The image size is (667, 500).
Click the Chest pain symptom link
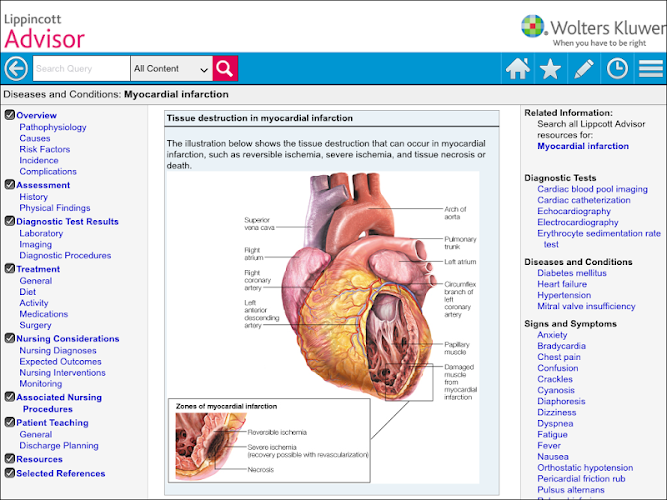click(x=559, y=357)
